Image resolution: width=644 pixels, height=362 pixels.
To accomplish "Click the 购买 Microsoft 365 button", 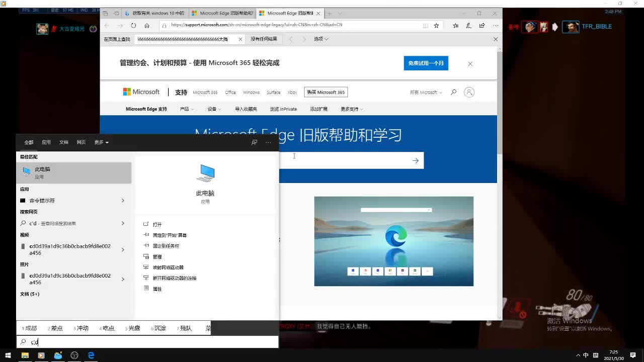I will (326, 93).
